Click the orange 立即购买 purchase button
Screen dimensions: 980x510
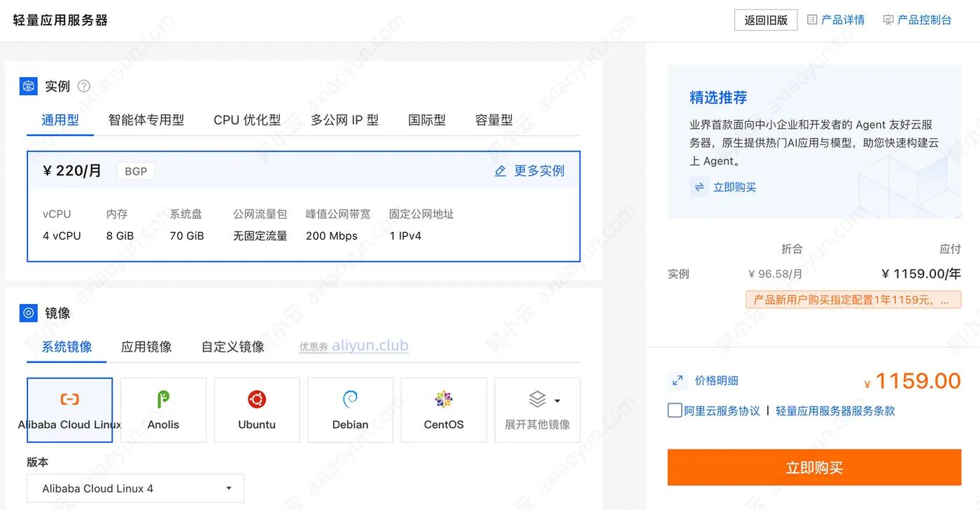tap(814, 467)
